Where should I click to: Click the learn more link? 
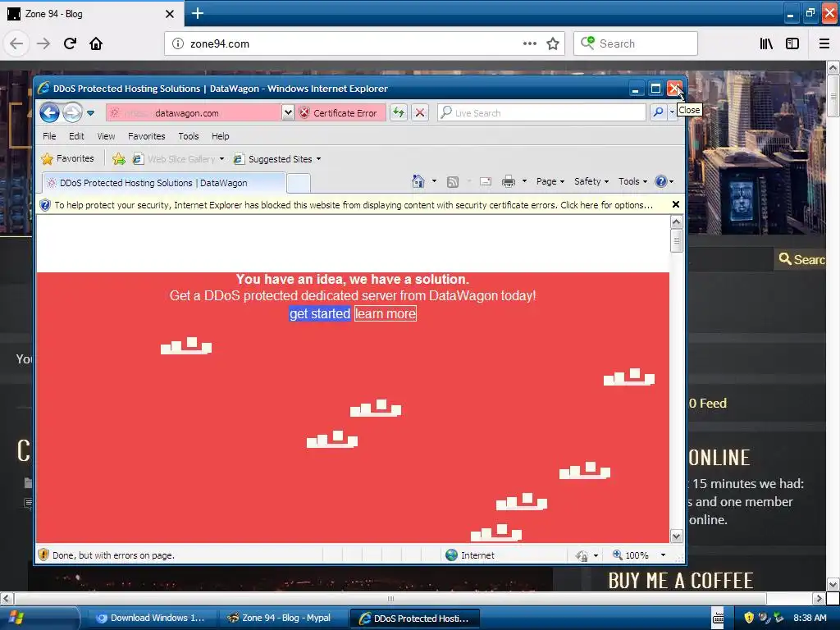tap(386, 314)
